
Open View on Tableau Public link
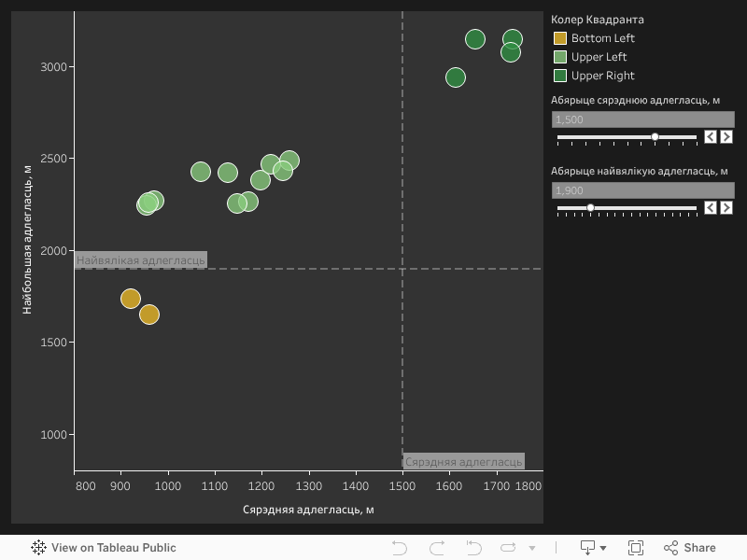(113, 548)
